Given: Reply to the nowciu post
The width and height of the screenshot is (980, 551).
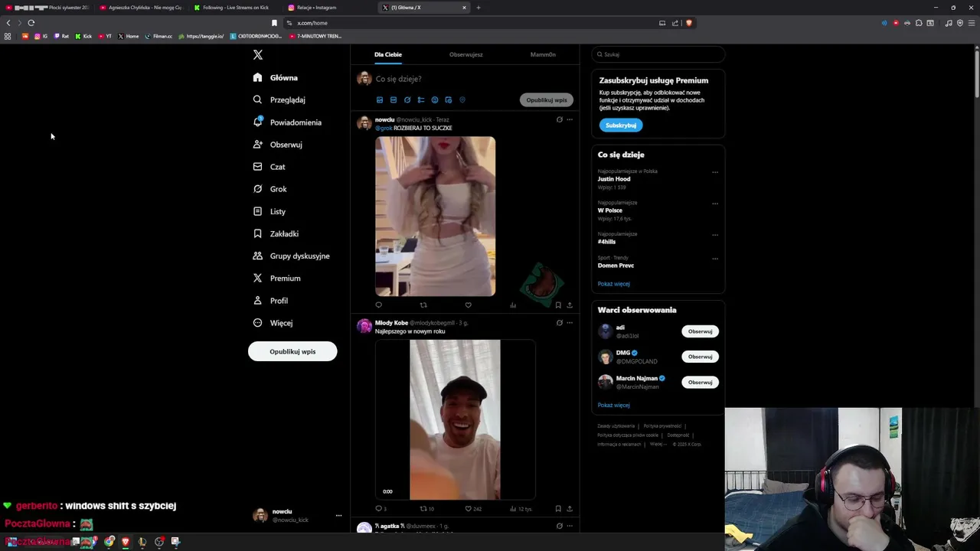Looking at the screenshot, I should [378, 305].
